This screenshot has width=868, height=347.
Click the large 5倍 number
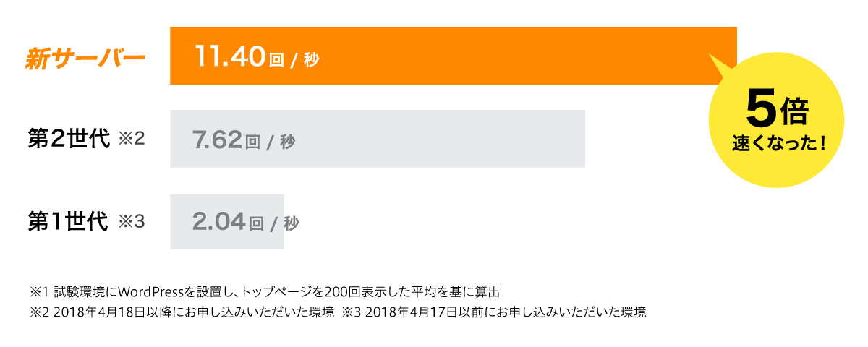[776, 111]
